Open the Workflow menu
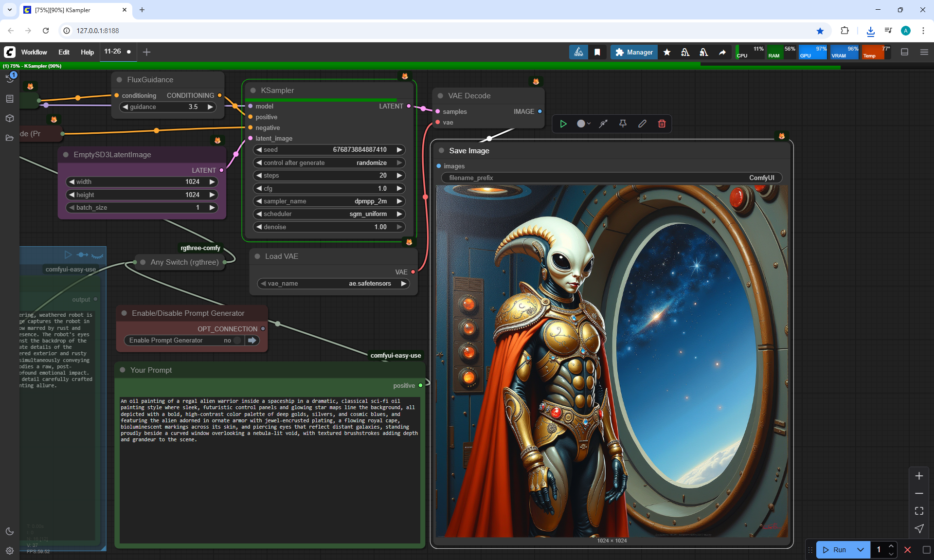The image size is (934, 560). (x=34, y=52)
